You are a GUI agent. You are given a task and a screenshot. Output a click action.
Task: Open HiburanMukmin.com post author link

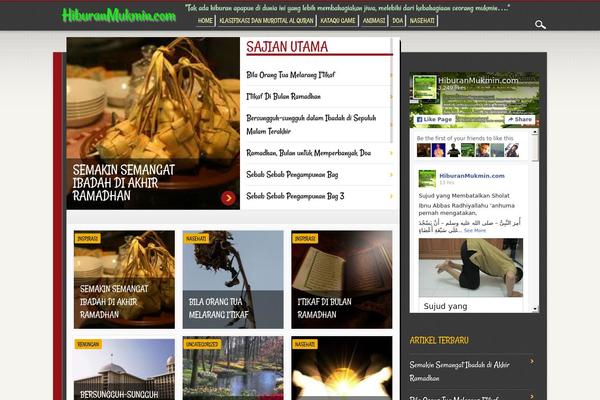click(472, 176)
